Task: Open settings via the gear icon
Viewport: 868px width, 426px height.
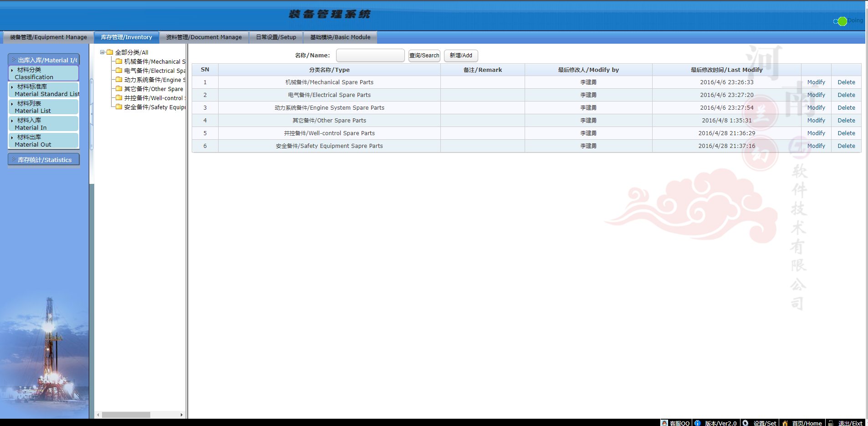Action: pos(745,423)
